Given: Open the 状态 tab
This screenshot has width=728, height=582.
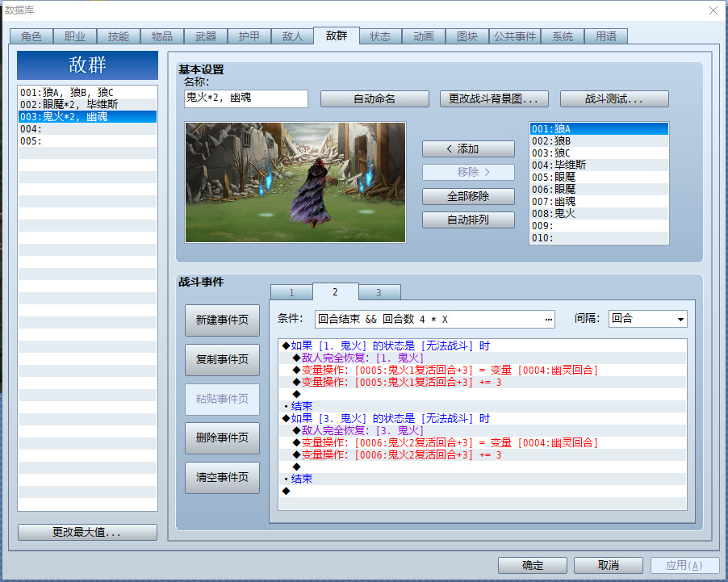Looking at the screenshot, I should pos(380,36).
